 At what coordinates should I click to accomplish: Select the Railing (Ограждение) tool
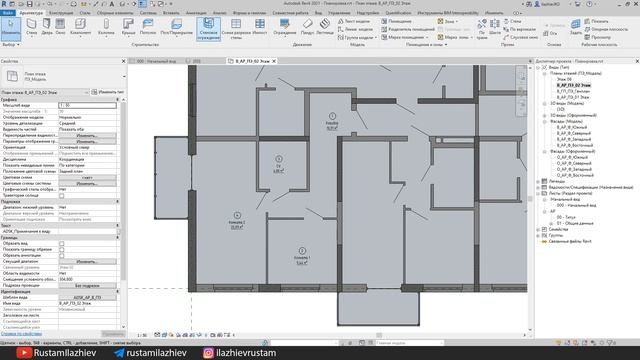click(x=284, y=27)
